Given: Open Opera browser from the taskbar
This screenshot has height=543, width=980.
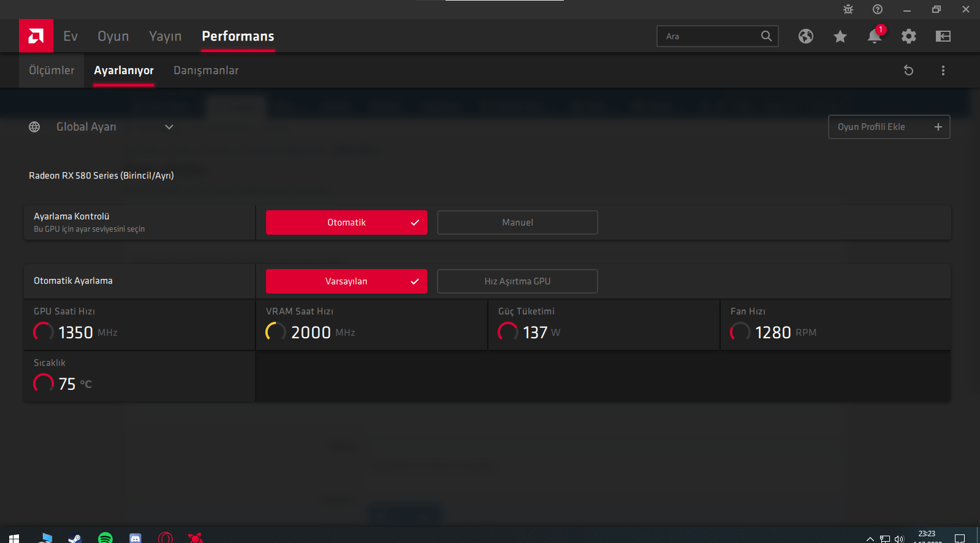Looking at the screenshot, I should click(x=165, y=539).
